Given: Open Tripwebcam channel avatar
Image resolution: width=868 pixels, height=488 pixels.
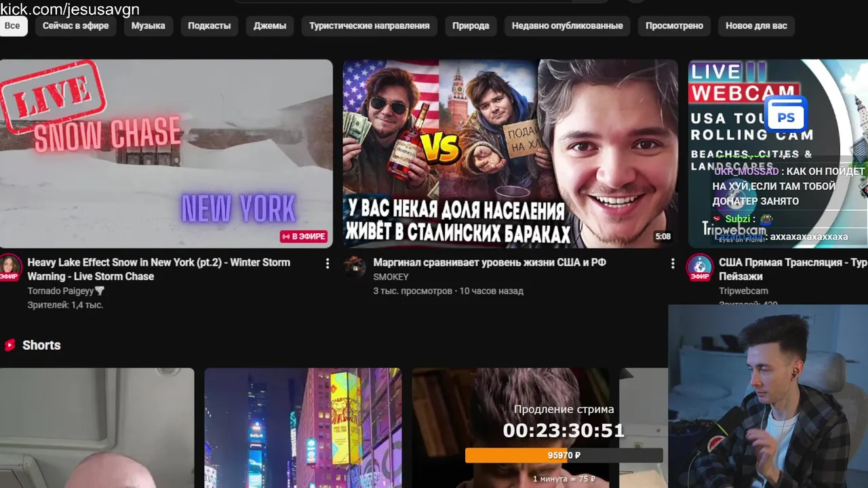Looking at the screenshot, I should pos(700,266).
